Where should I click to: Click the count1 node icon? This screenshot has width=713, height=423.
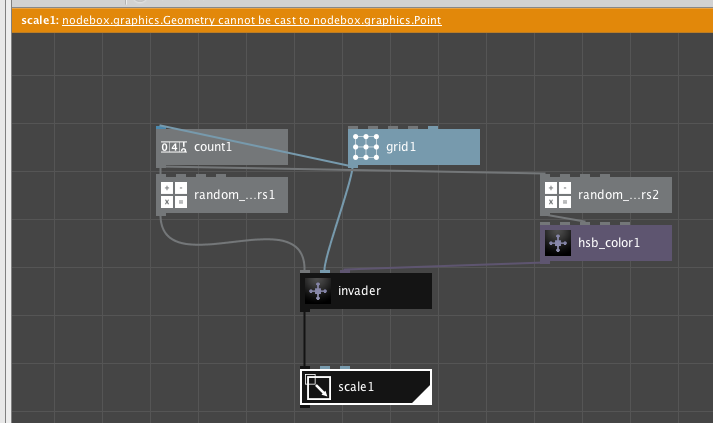click(x=174, y=147)
